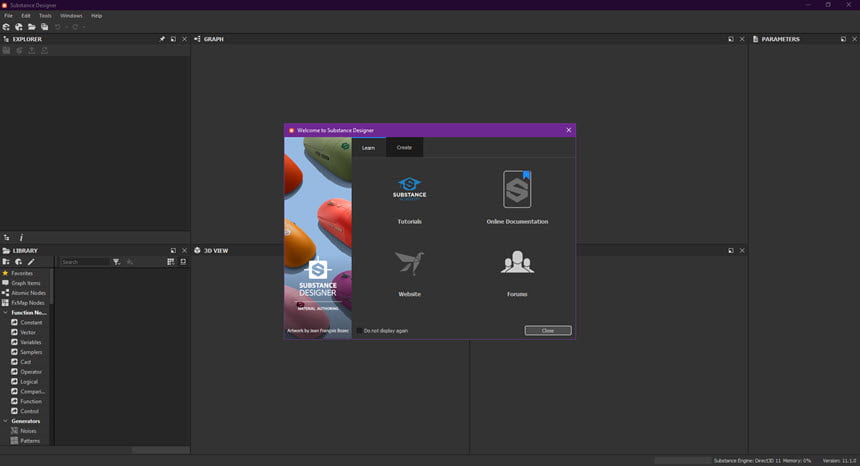
Task: Open the Library search filter dropdown
Action: (x=116, y=262)
